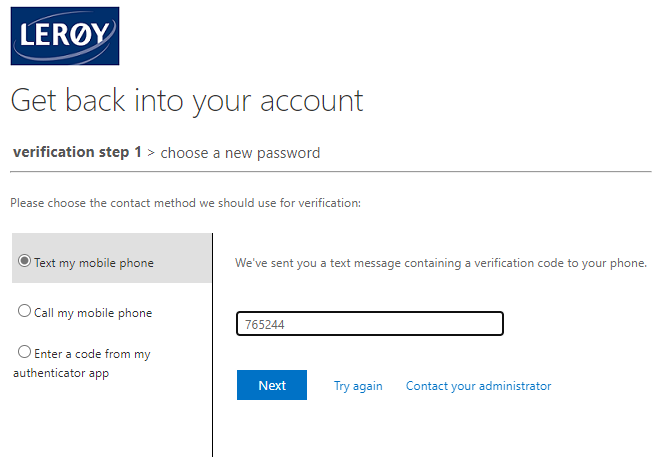Click the 'Get back into your account' heading

187,101
